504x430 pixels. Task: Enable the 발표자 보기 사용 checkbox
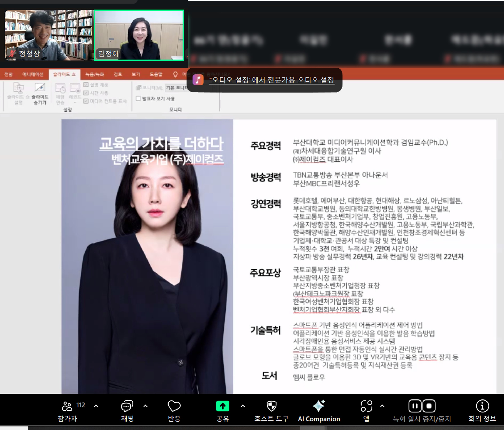[x=138, y=99]
